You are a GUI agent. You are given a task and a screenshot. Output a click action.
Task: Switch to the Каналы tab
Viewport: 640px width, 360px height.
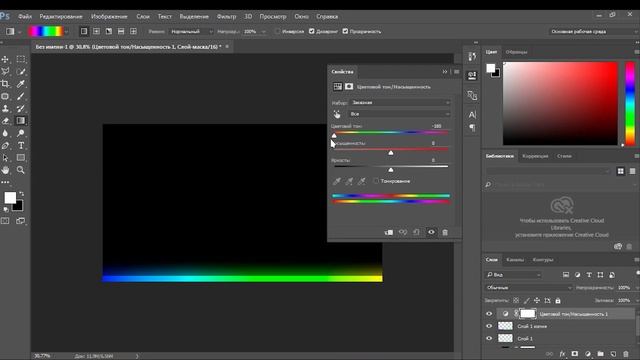point(515,260)
